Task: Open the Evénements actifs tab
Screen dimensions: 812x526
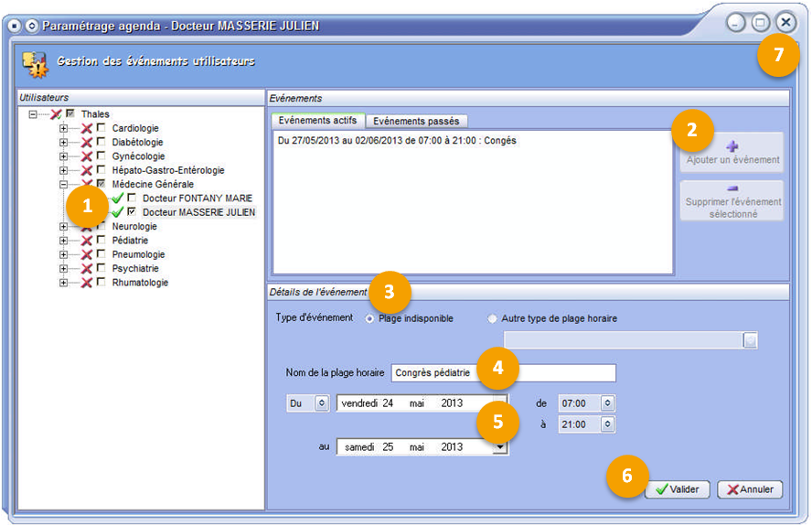Action: point(317,121)
